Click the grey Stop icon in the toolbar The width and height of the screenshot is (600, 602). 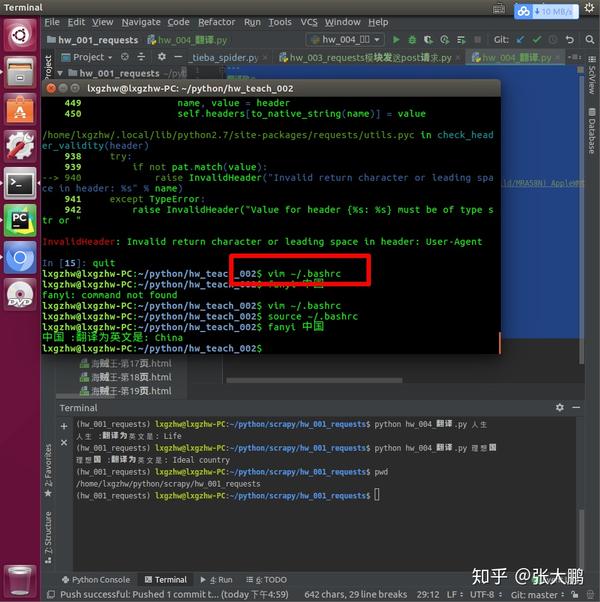tap(478, 40)
